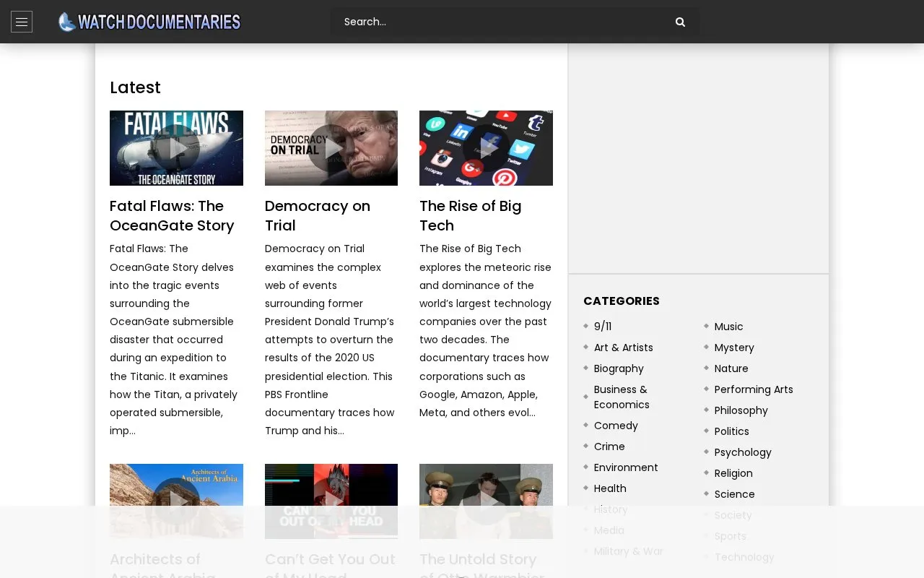This screenshot has width=924, height=578.
Task: Select the Health category
Action: [x=610, y=488]
